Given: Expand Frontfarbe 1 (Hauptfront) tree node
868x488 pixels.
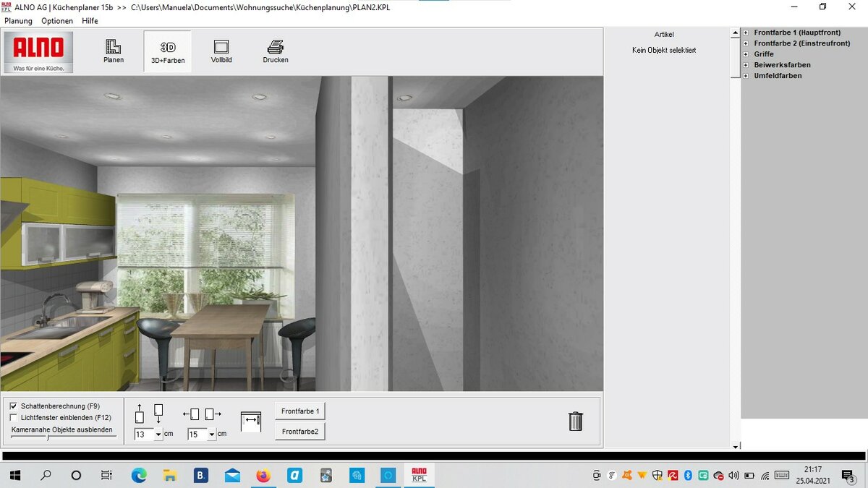Looking at the screenshot, I should point(746,33).
